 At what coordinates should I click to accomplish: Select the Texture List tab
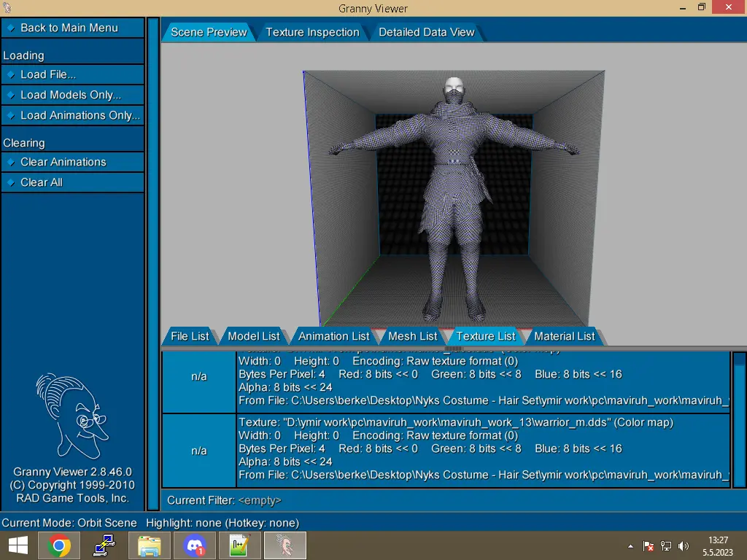click(x=485, y=336)
